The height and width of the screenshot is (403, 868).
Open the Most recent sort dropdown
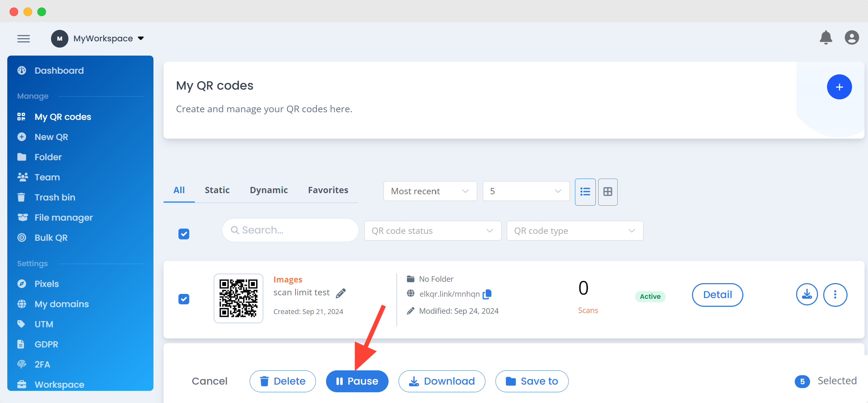pyautogui.click(x=430, y=191)
